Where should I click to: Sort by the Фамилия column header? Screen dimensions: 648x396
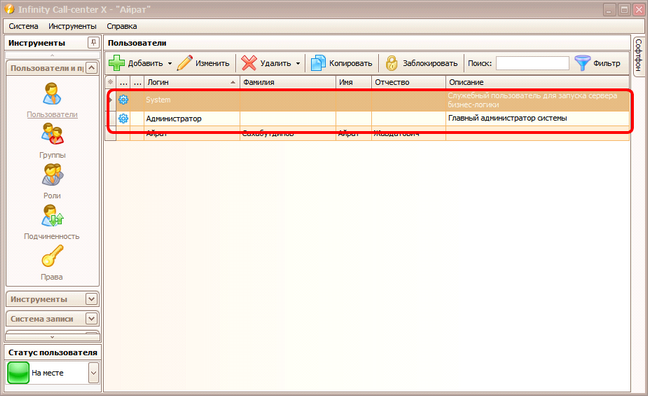(x=288, y=82)
